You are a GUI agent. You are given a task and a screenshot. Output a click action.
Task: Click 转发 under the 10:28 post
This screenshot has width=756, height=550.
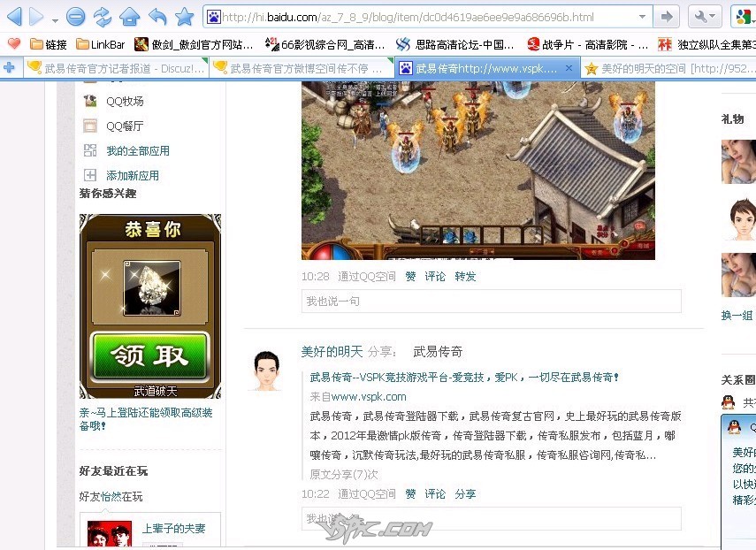pos(465,276)
